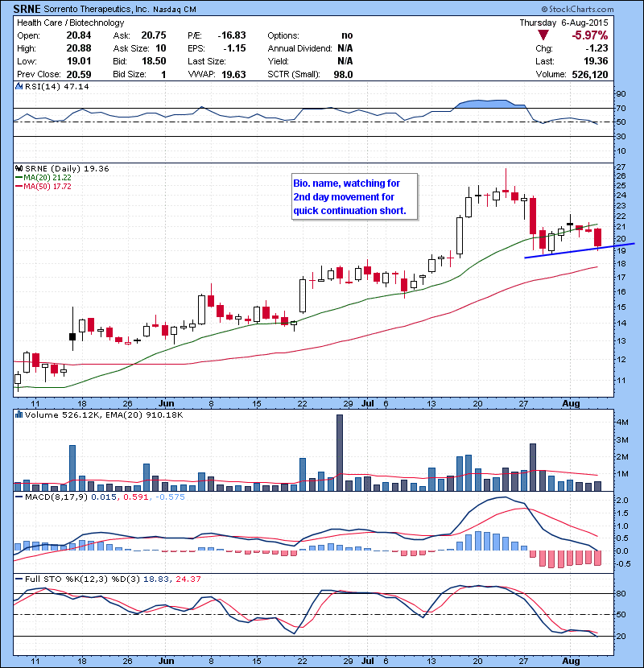Image resolution: width=644 pixels, height=668 pixels.
Task: Select the Low value 19.01
Action: tap(79, 61)
